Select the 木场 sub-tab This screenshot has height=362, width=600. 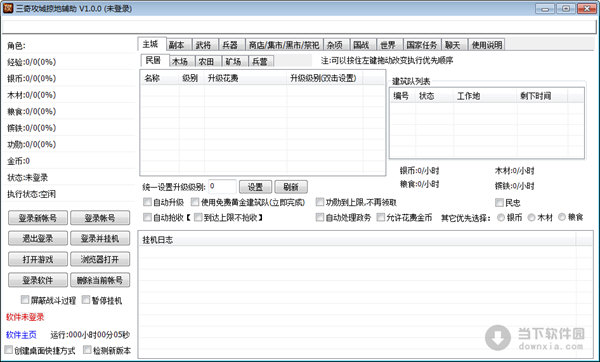pyautogui.click(x=181, y=61)
